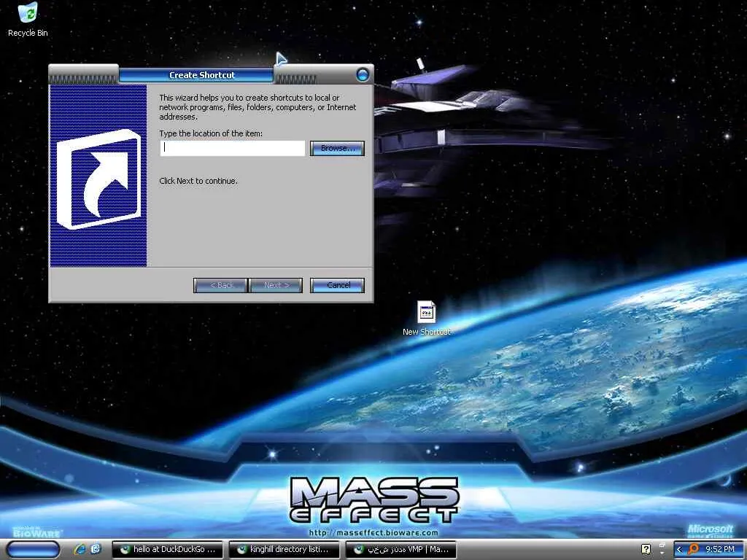747x560 pixels.
Task: Close the Create Shortcut dialog via round button
Action: (x=363, y=75)
